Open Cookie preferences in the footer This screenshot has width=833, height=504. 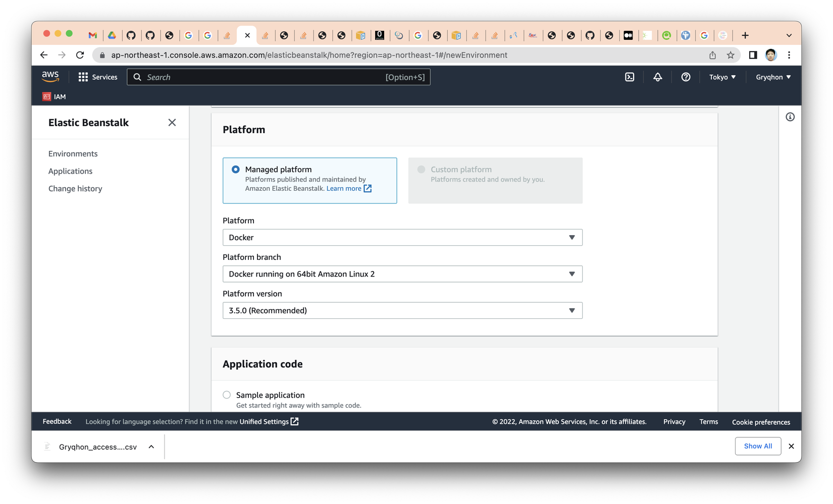[x=761, y=422]
